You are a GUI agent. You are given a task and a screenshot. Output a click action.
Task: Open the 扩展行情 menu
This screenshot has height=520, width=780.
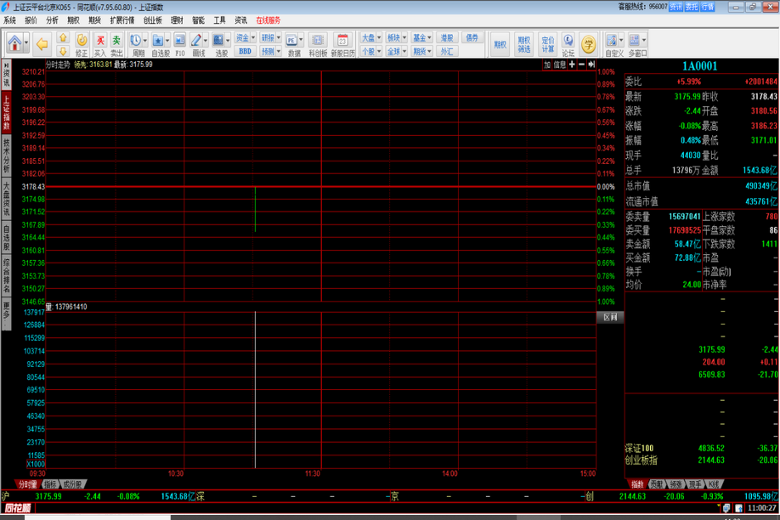(x=122, y=20)
